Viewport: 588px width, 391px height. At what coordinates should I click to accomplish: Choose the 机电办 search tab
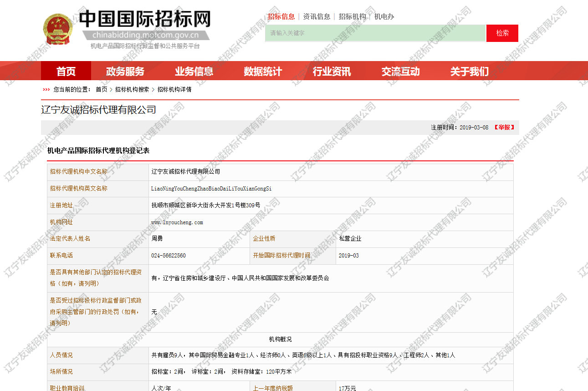pyautogui.click(x=384, y=16)
